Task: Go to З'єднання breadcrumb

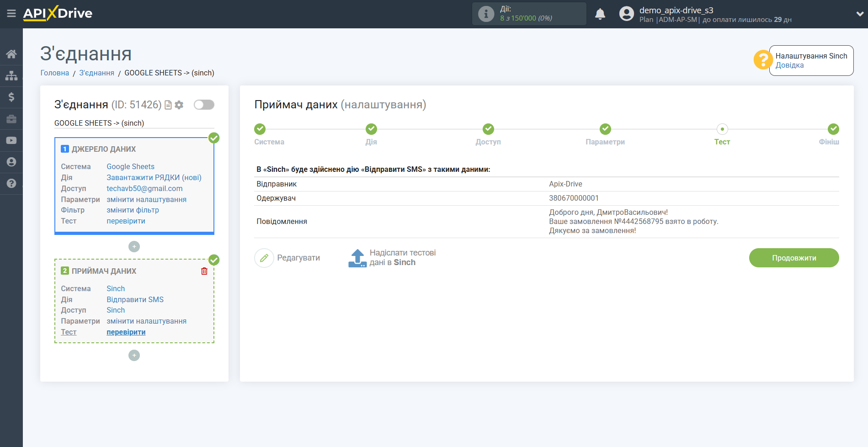Action: [97, 73]
